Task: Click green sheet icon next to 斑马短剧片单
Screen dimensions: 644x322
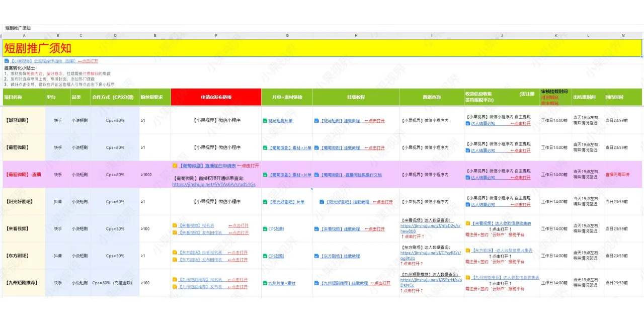Action: pos(265,121)
